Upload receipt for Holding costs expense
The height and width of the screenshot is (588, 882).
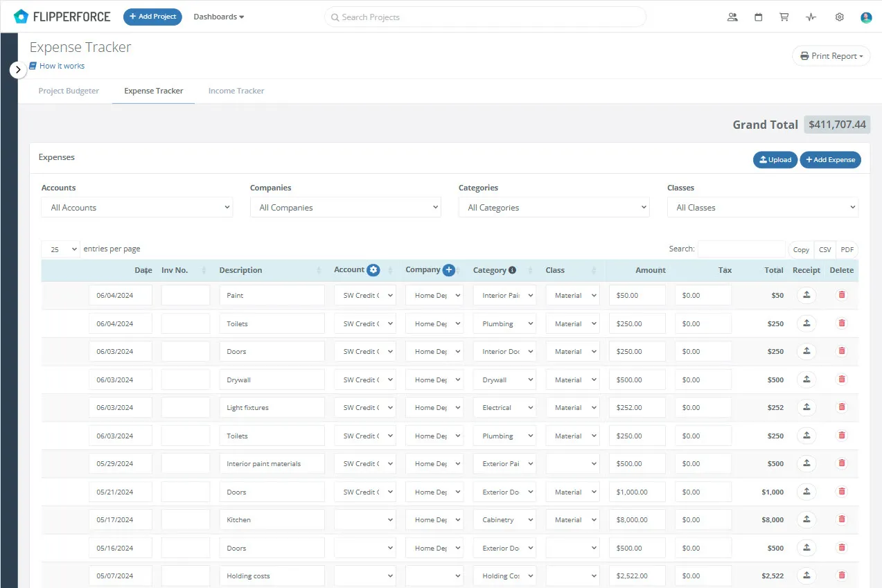pyautogui.click(x=806, y=576)
